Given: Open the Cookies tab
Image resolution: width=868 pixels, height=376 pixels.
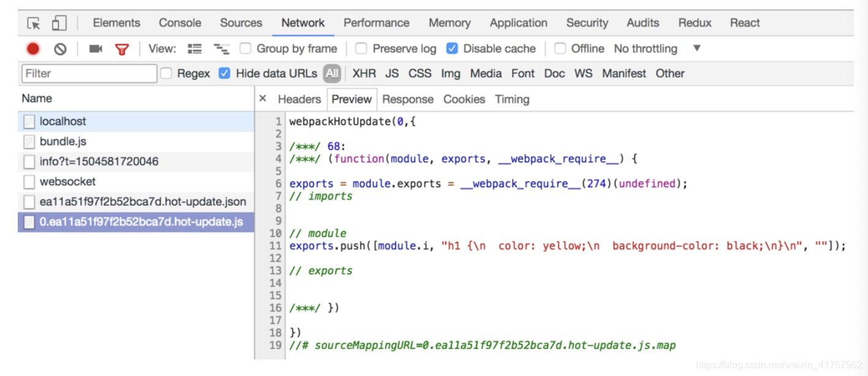Looking at the screenshot, I should pos(464,99).
